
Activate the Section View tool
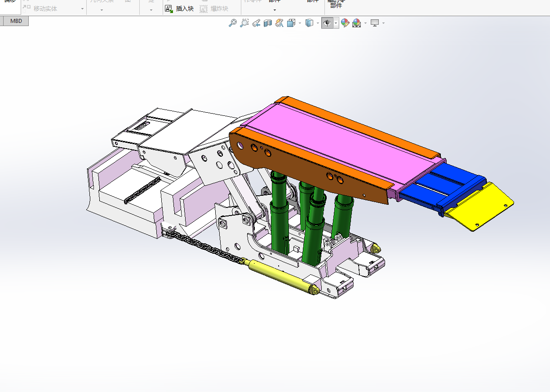[x=268, y=23]
